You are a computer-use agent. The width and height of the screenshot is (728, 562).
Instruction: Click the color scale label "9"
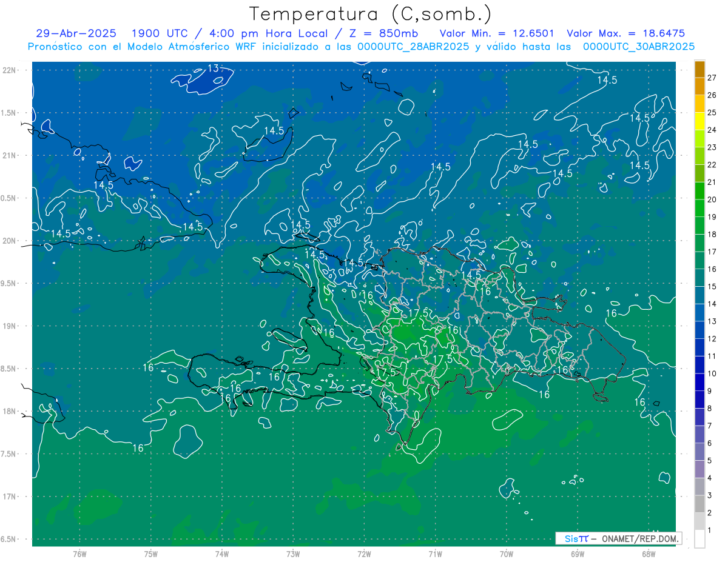710,391
